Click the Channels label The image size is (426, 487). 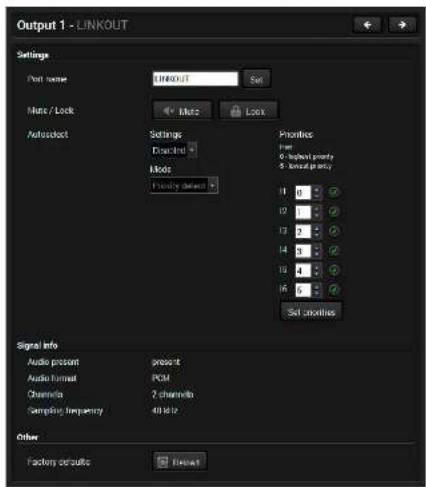[45, 394]
